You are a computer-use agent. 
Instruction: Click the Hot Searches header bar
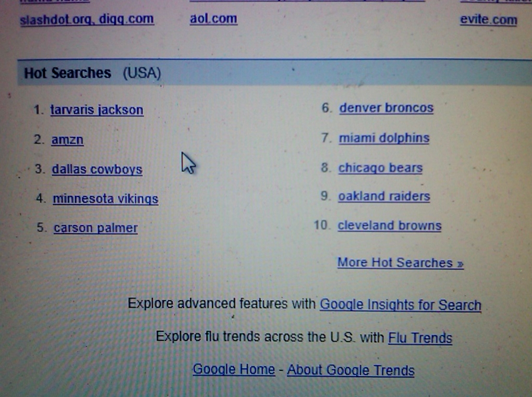point(274,72)
